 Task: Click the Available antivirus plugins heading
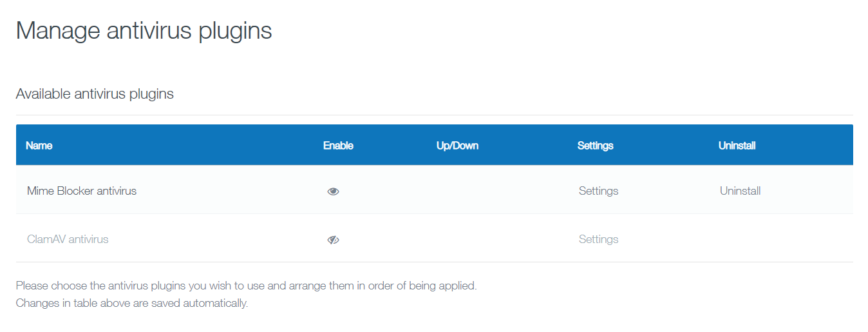pos(95,94)
